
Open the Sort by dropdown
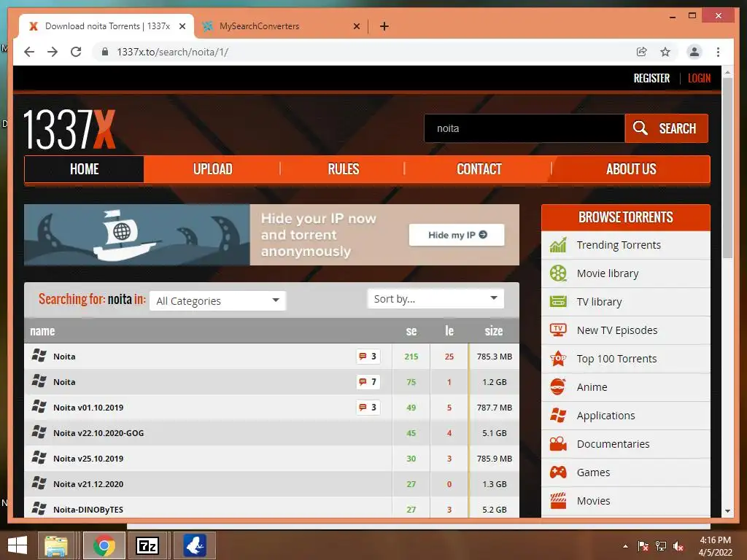(436, 298)
